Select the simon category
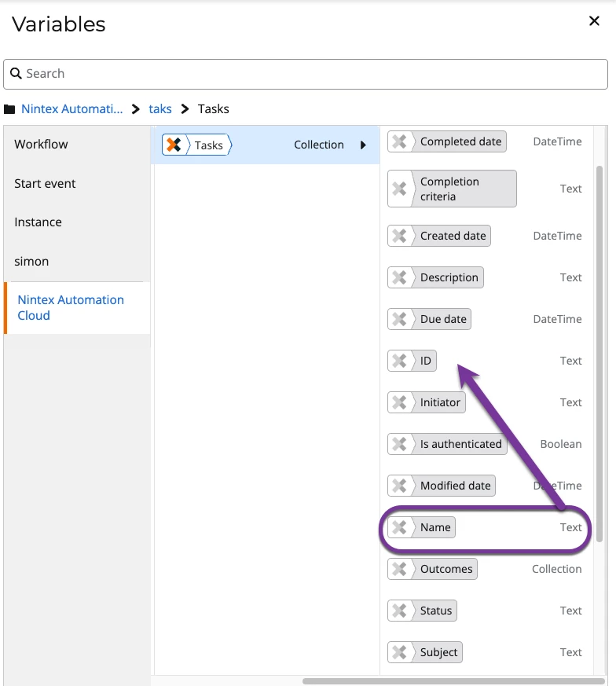 (77, 261)
